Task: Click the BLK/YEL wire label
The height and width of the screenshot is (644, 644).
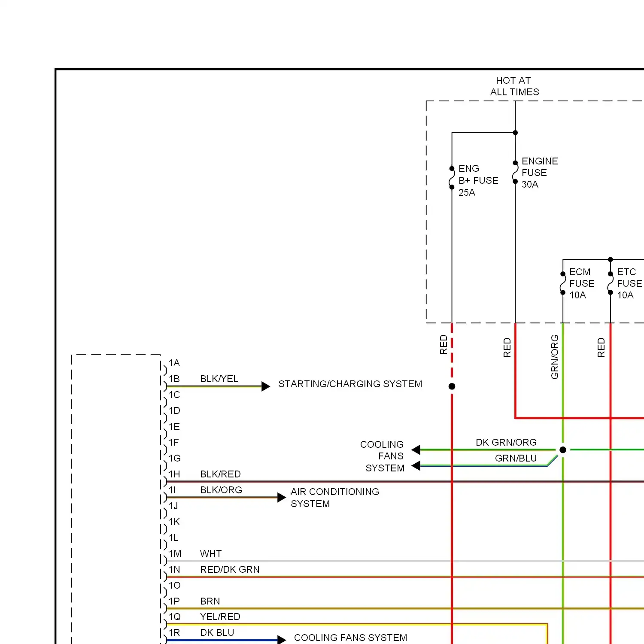Action: 219,379
